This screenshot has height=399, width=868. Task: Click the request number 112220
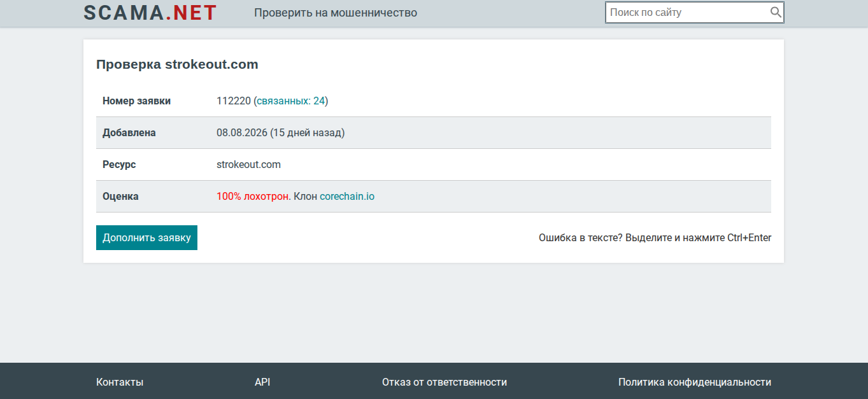click(234, 101)
